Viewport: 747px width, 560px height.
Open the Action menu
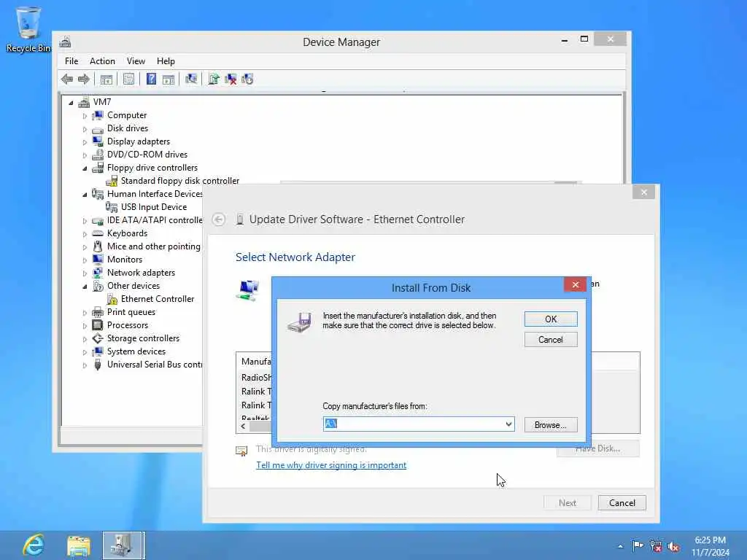coord(102,61)
